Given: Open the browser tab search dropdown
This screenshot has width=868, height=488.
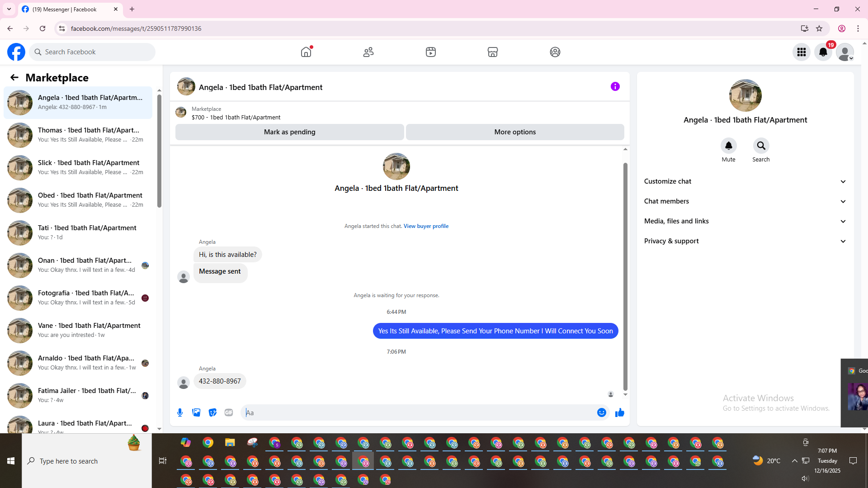Looking at the screenshot, I should tap(9, 9).
